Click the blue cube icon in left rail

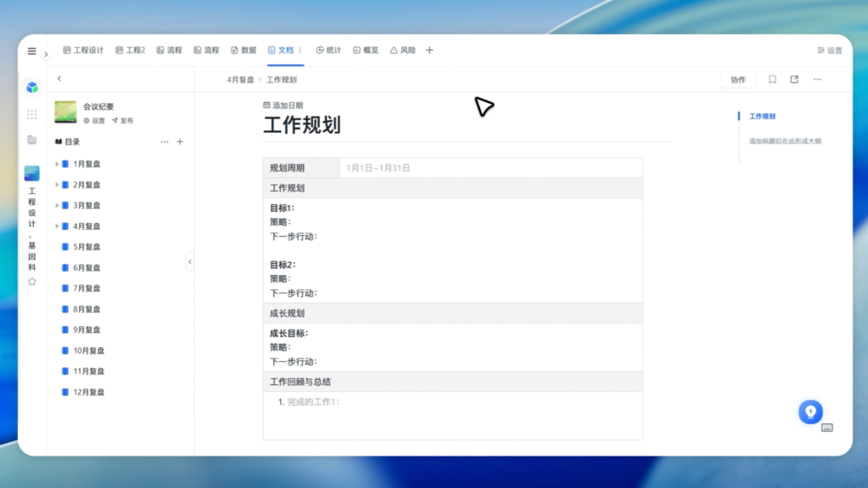point(31,87)
